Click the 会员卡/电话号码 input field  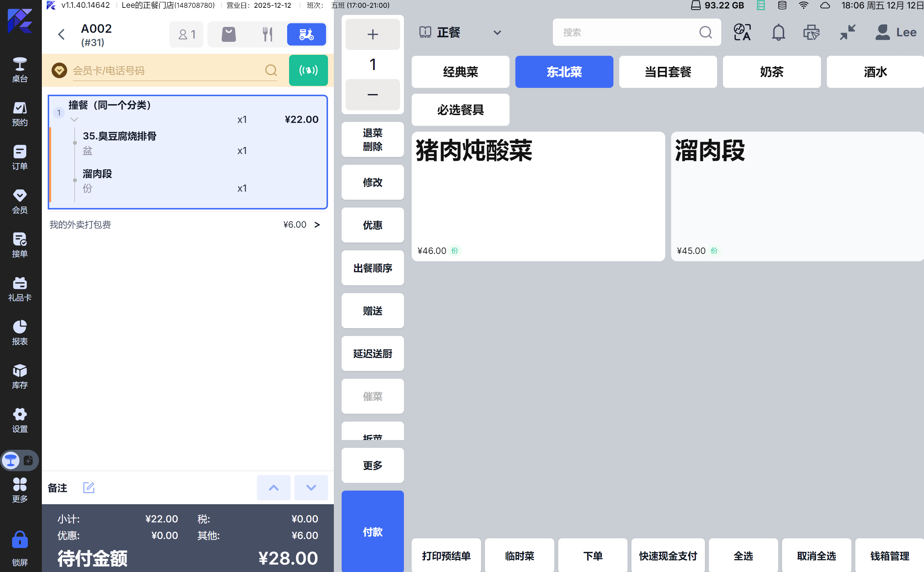point(166,71)
